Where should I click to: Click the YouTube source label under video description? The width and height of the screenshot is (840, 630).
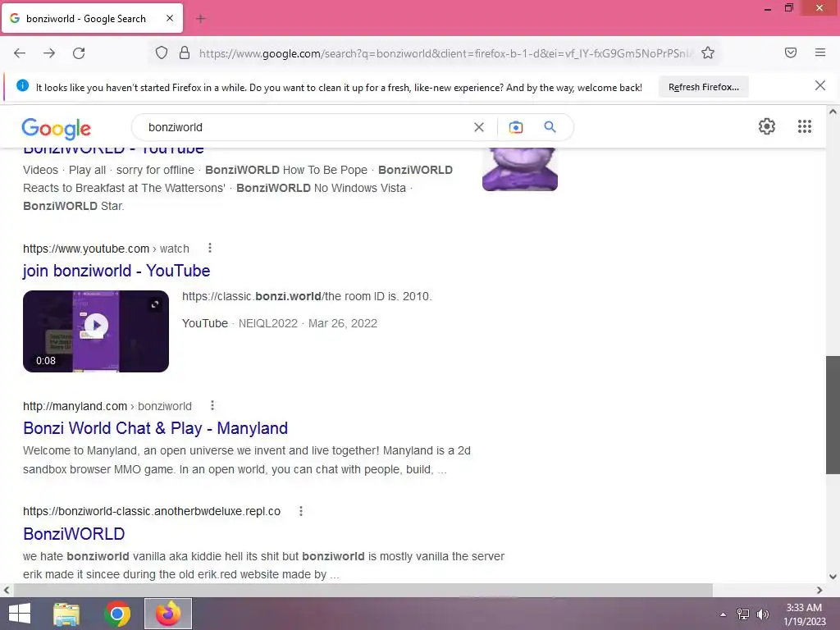[x=204, y=323]
